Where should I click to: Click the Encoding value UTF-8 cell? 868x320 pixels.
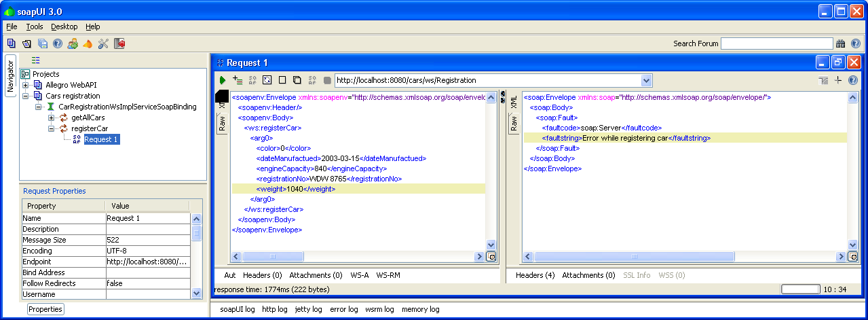(x=148, y=251)
